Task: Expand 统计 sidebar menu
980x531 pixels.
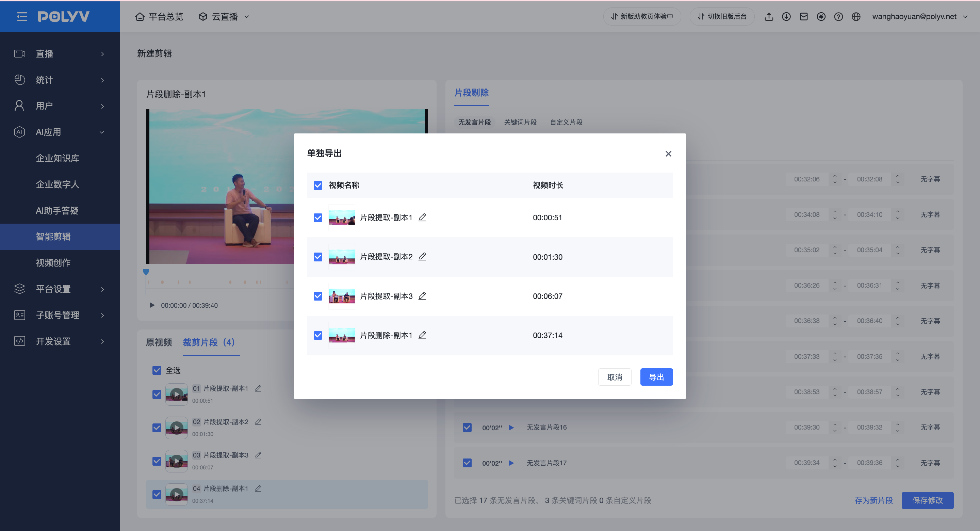Action: 60,80
